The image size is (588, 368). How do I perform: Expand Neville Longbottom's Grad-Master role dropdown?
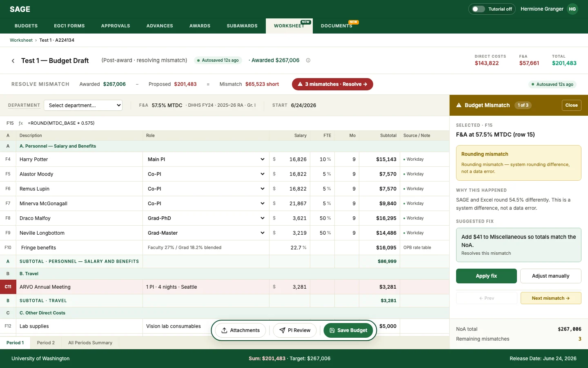pos(206,233)
